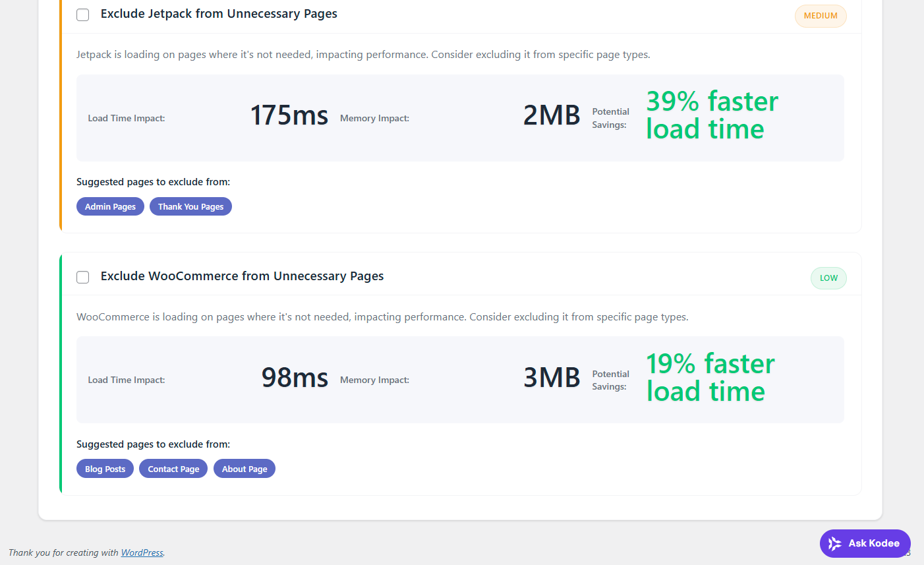Click the About Page tag
The width and height of the screenshot is (924, 565).
(245, 469)
